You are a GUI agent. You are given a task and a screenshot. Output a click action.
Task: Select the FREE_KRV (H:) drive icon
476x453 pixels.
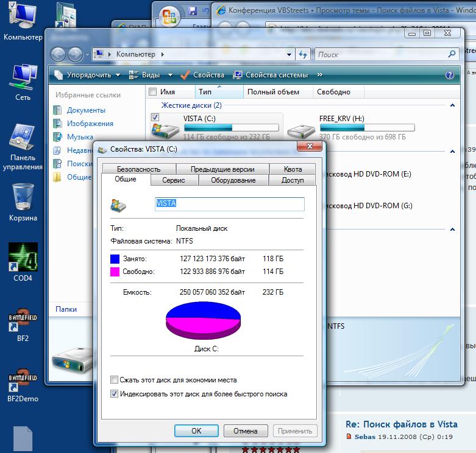pyautogui.click(x=301, y=131)
